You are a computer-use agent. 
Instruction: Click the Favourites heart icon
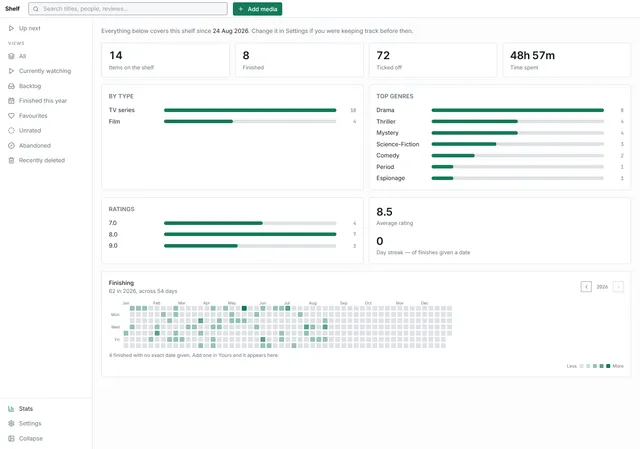click(x=11, y=116)
